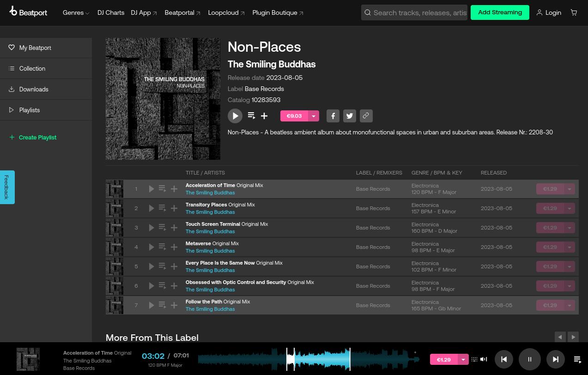The image size is (588, 375).
Task: Open Loopcloud link
Action: pos(226,12)
